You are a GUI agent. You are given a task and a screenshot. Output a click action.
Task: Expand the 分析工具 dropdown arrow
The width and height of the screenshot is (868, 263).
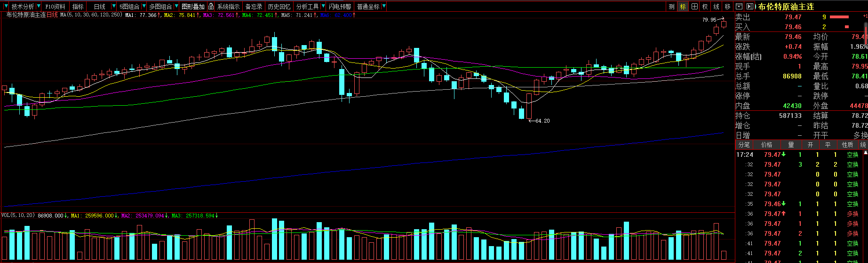click(x=323, y=7)
